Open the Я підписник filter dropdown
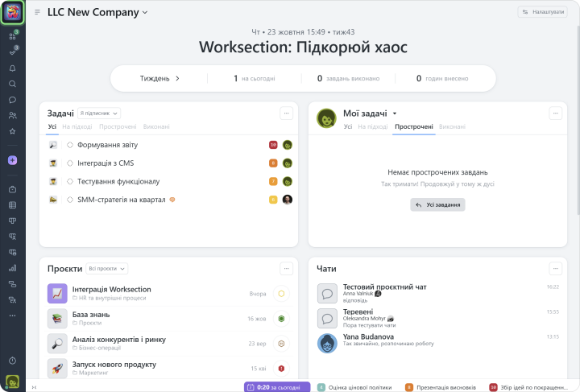The image size is (580, 392). [x=99, y=113]
